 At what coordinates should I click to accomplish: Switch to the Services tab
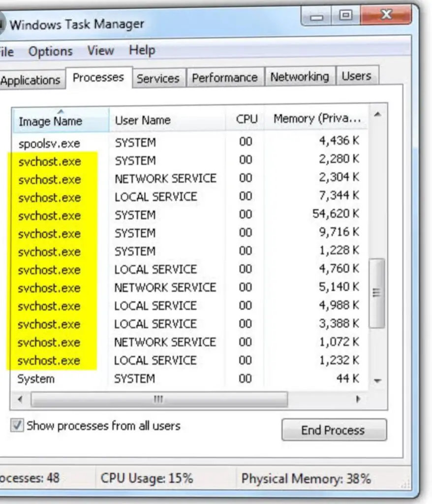[158, 78]
